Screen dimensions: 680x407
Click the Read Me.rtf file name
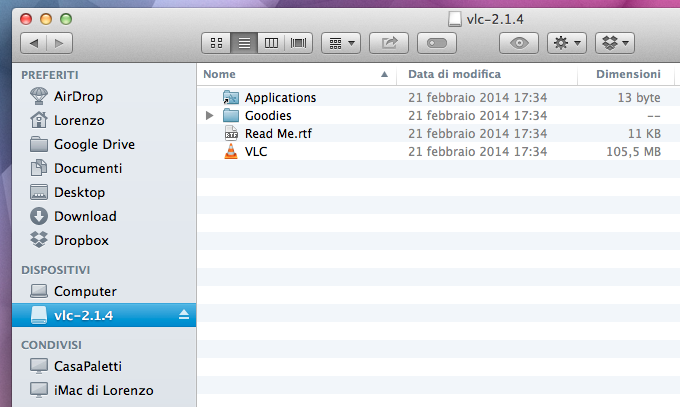click(x=278, y=134)
